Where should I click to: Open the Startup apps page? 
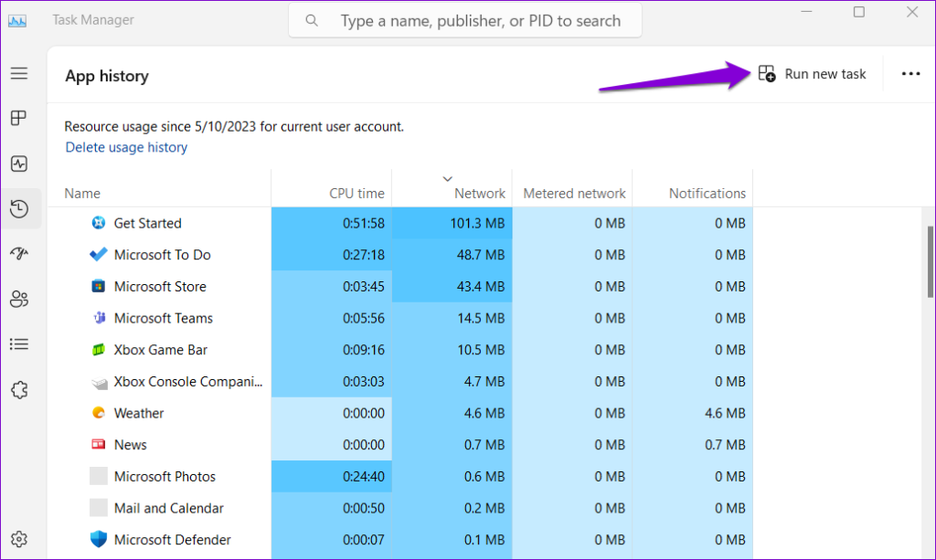(x=19, y=253)
